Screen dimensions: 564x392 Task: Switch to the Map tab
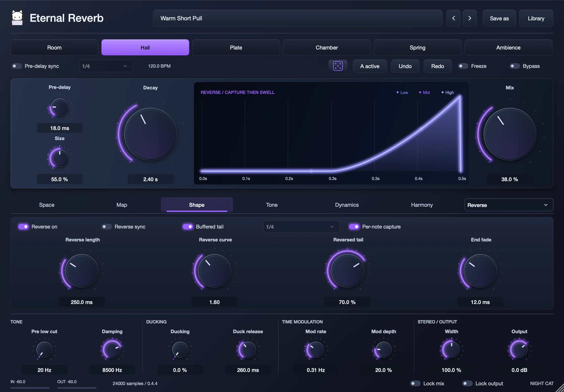122,205
